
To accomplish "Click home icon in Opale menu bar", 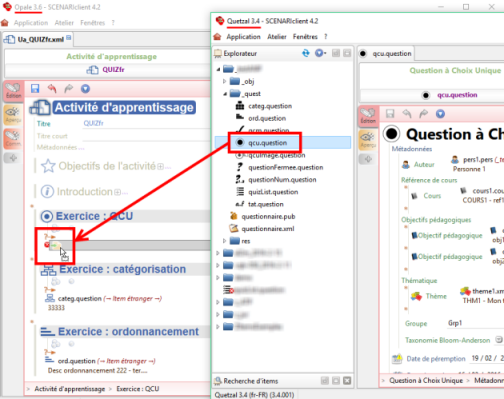I will (5, 23).
